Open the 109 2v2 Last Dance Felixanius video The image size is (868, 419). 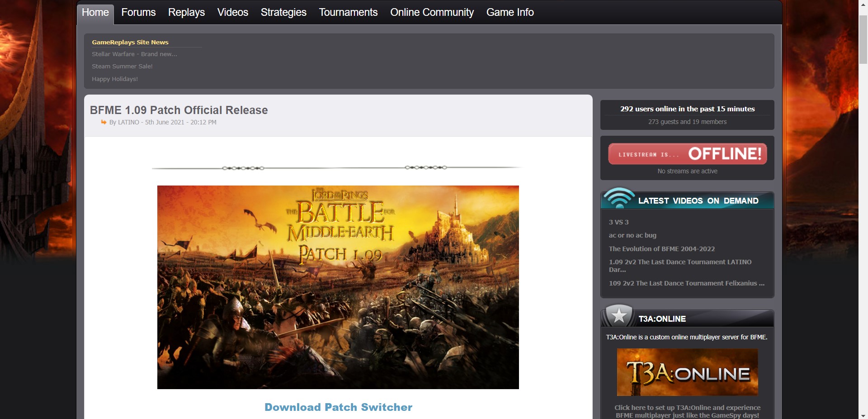pos(687,283)
